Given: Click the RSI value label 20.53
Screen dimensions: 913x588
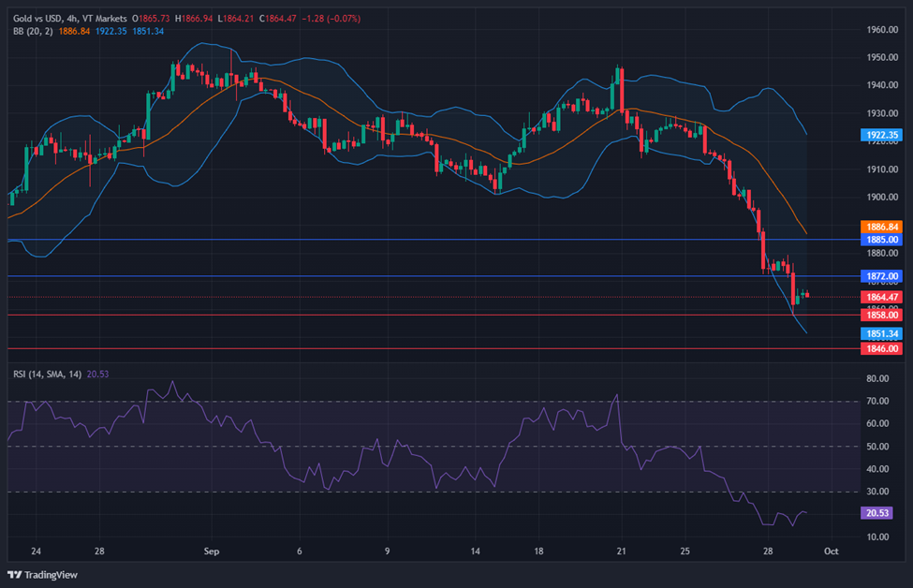Looking at the screenshot, I should 876,513.
